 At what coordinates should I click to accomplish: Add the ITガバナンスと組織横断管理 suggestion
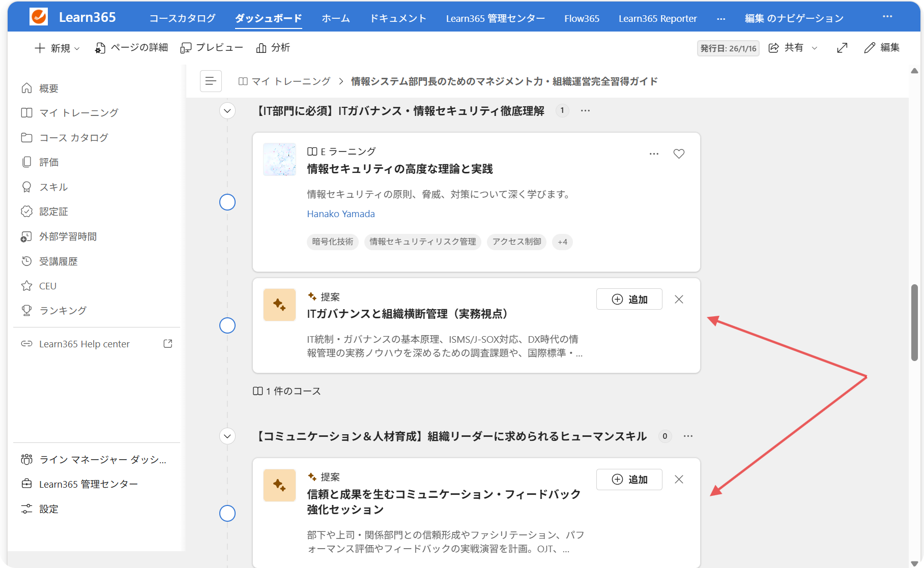click(629, 300)
